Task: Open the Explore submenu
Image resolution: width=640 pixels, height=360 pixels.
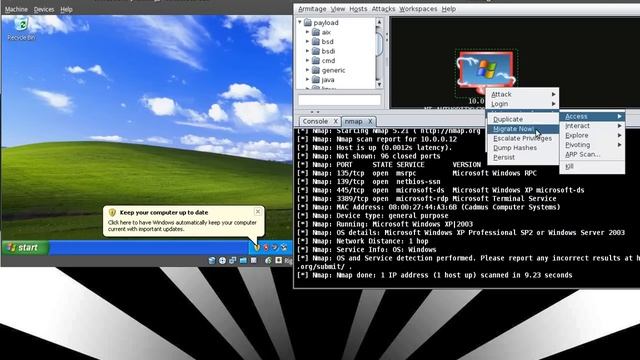Action: [592, 135]
